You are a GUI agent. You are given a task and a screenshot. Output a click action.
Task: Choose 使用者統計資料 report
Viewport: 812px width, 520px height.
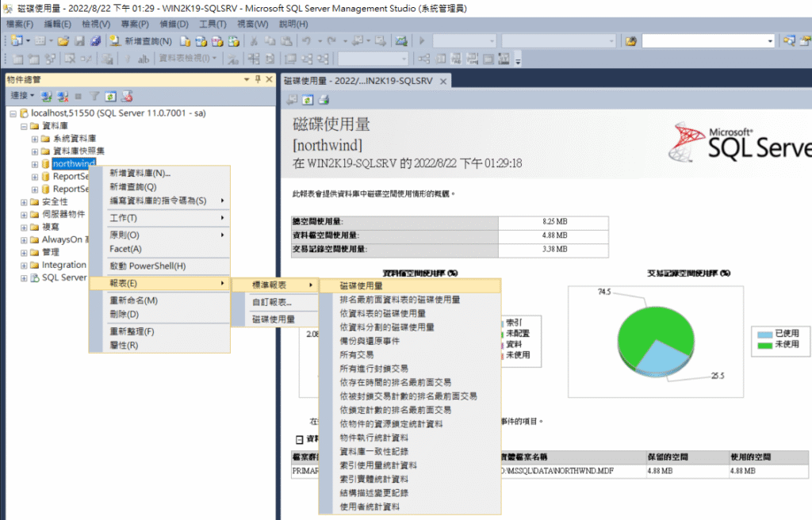(x=410, y=507)
